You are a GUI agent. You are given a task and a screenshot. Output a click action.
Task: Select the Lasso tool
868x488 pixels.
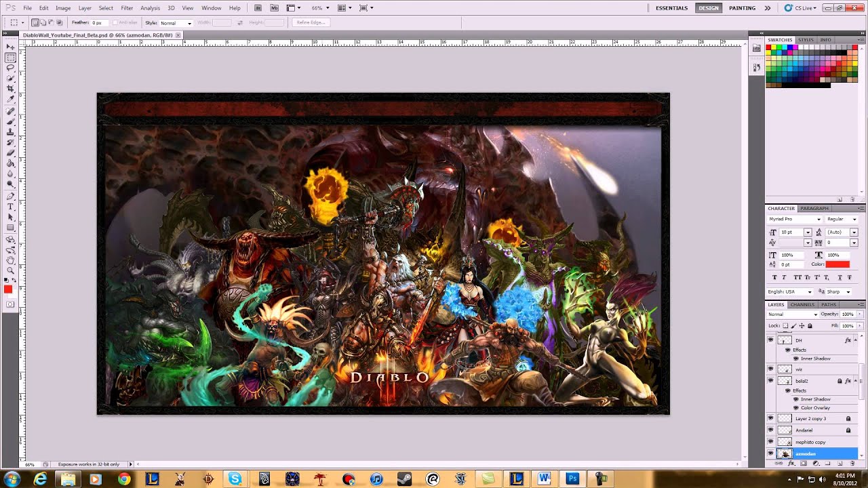click(10, 68)
